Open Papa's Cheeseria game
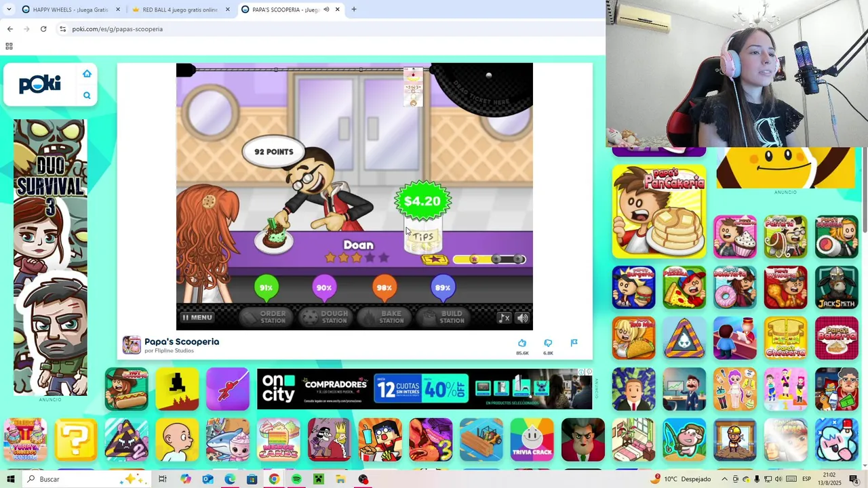The image size is (868, 488). coord(786,338)
